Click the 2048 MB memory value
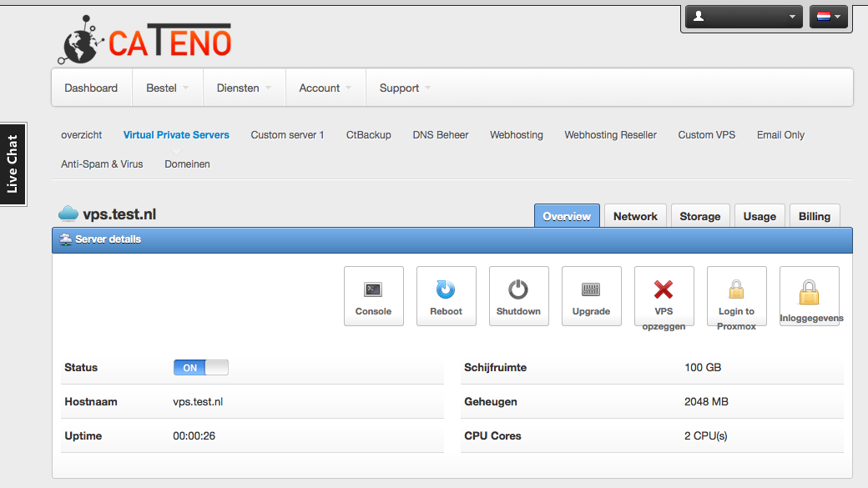 point(706,402)
